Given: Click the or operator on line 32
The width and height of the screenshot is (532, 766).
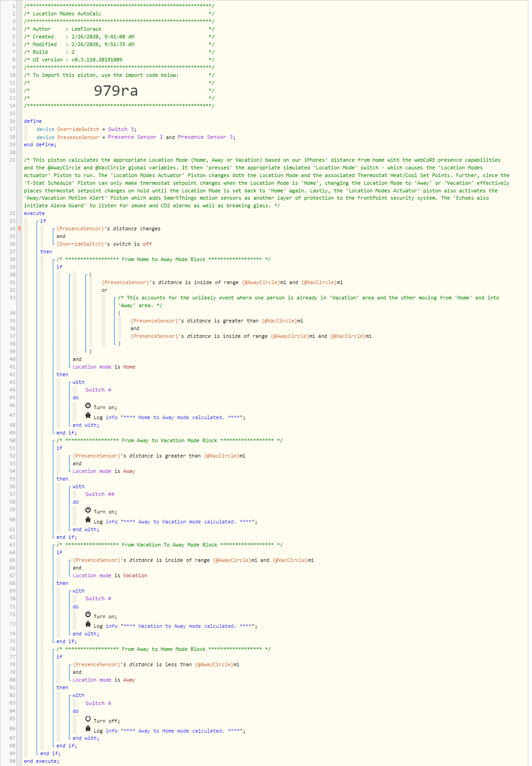Looking at the screenshot, I should [104, 290].
